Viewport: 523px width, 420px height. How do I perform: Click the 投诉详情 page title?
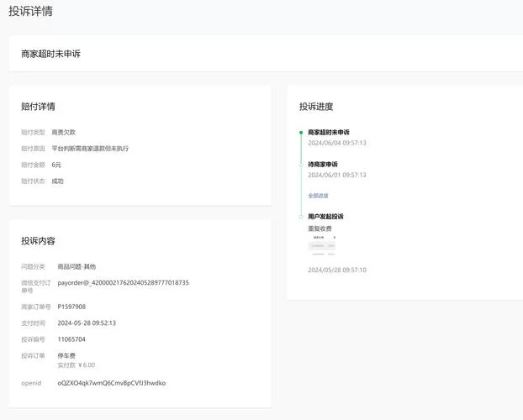click(x=30, y=11)
